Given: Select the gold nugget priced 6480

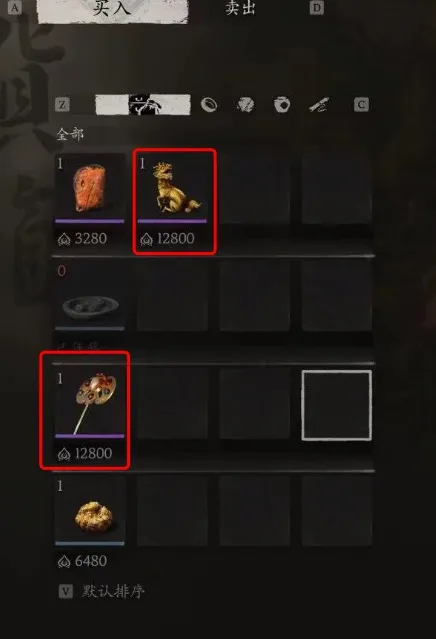Looking at the screenshot, I should click(90, 523).
